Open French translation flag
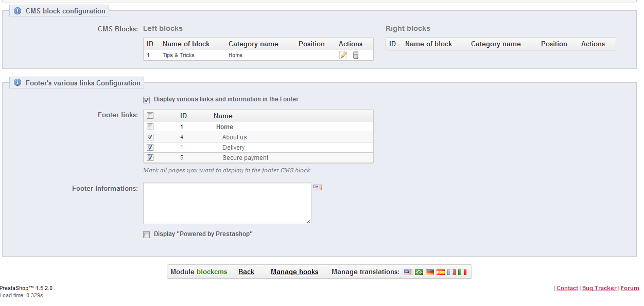644x306 pixels. click(x=451, y=272)
